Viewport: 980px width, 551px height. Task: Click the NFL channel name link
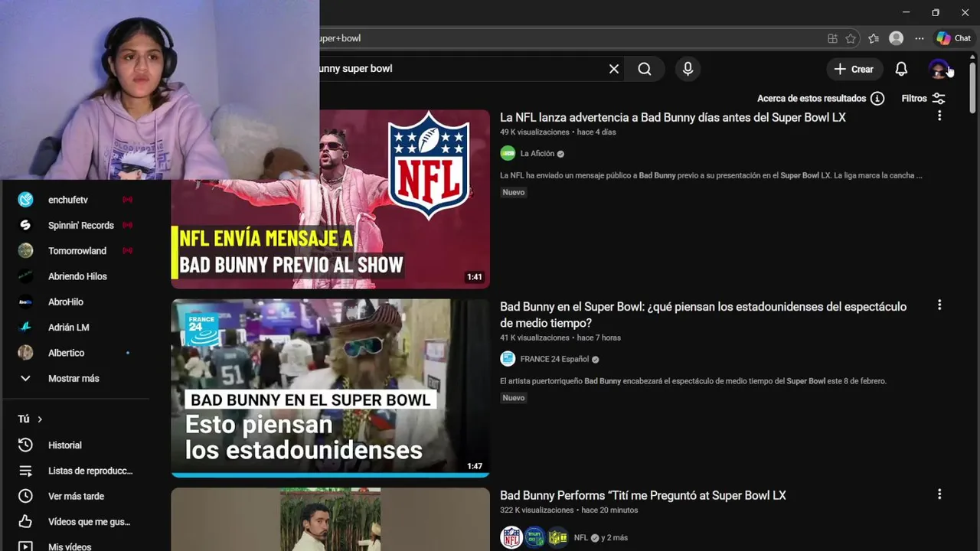(x=581, y=537)
